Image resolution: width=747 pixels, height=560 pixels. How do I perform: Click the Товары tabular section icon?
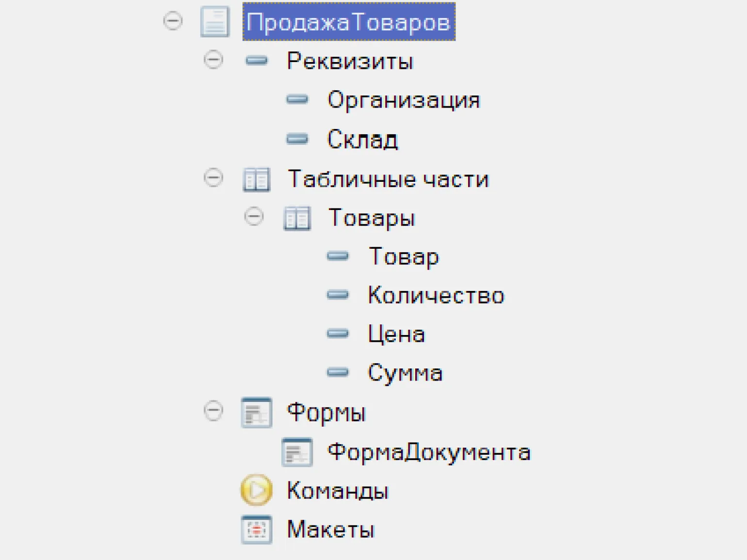pyautogui.click(x=297, y=218)
